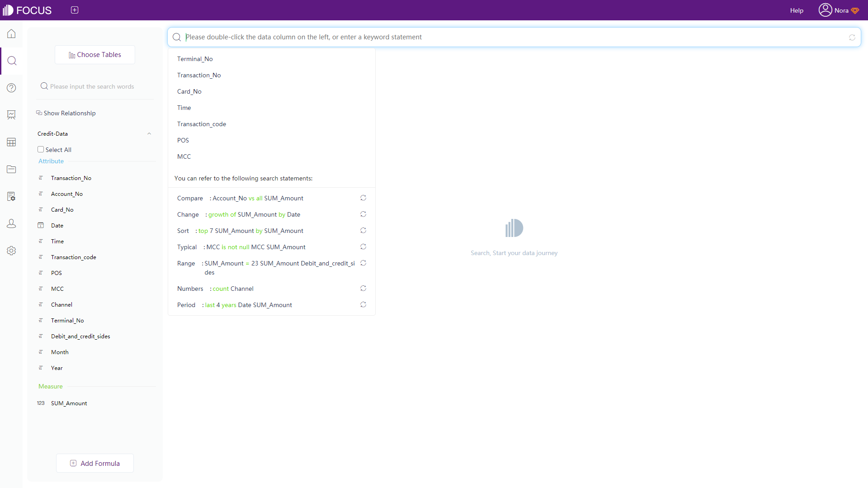Select POS in the left column list

56,273
